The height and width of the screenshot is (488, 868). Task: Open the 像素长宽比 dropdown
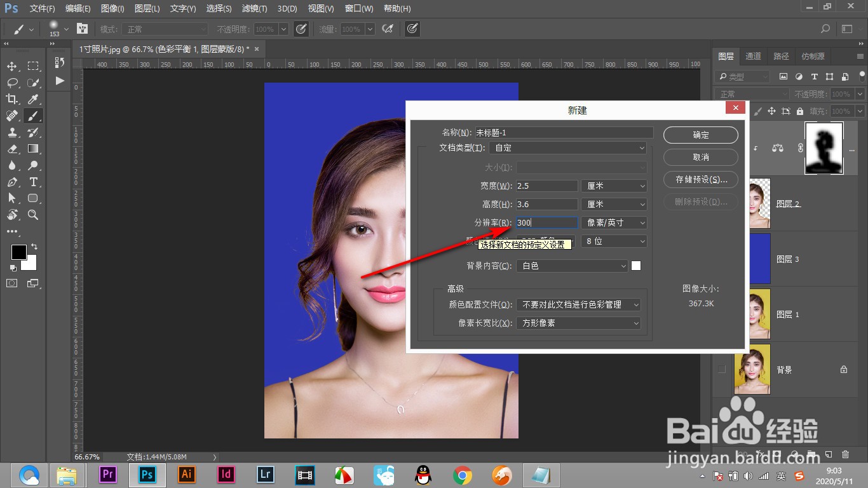click(x=578, y=323)
